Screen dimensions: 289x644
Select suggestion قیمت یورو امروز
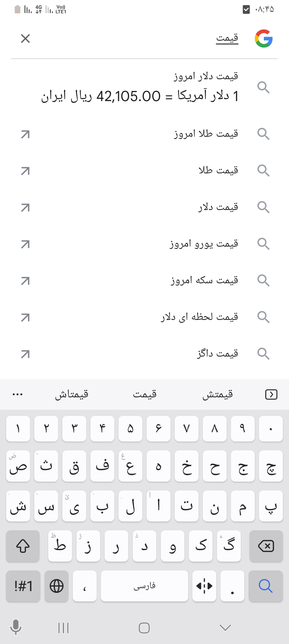coord(204,244)
